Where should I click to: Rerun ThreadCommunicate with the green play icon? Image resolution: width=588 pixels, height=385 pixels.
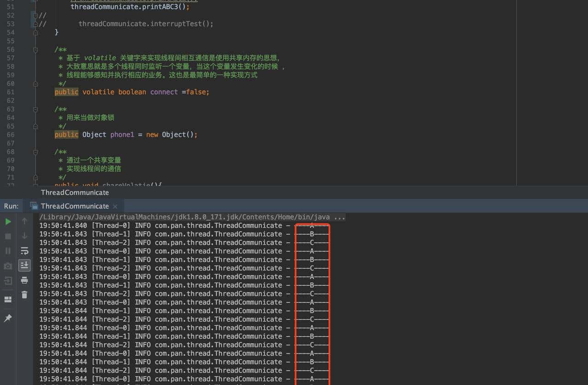click(8, 221)
